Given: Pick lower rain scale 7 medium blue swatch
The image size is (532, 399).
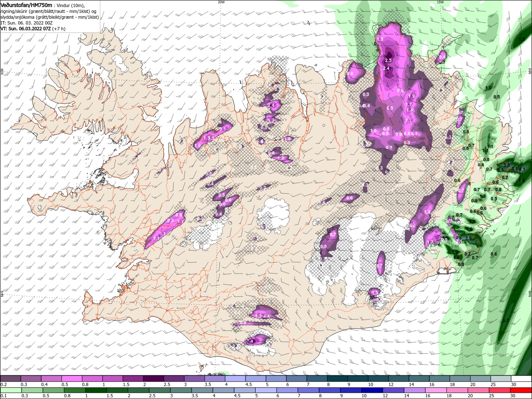Looking at the screenshot, I should pyautogui.click(x=308, y=390).
